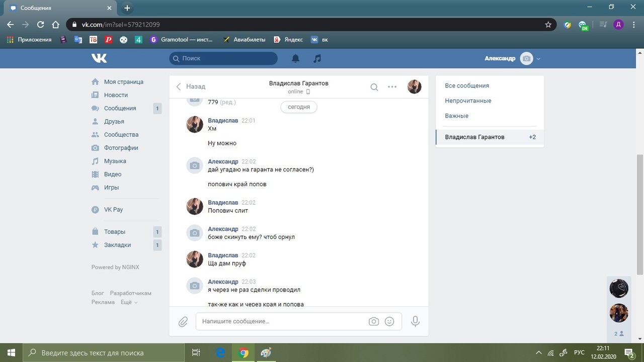Select Непрочитанные messages filter
The image size is (644, 362).
(468, 101)
